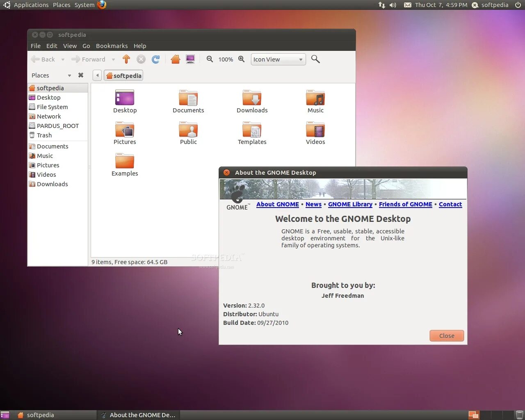This screenshot has height=420, width=525.
Task: Open the Computer toolbar icon
Action: click(190, 59)
